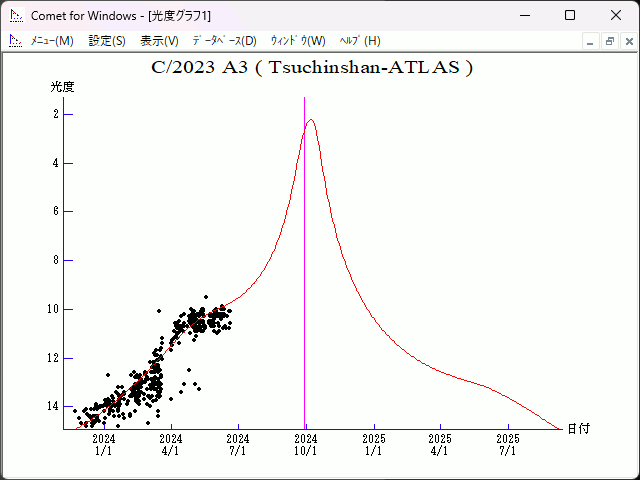Click the window title text Comet for Windows
The width and height of the screenshot is (640, 480).
[84, 16]
